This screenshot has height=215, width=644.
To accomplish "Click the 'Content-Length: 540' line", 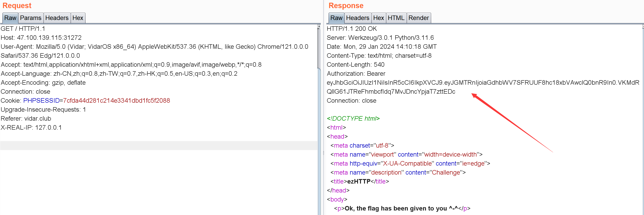I will tap(356, 65).
